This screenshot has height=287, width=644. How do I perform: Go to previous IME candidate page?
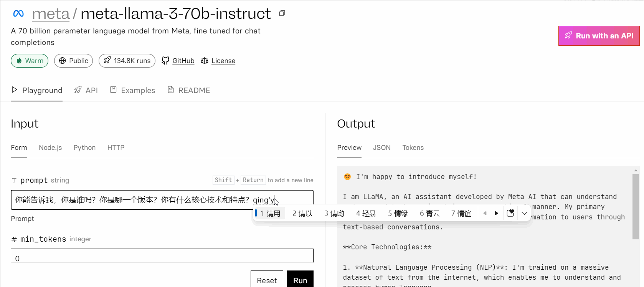485,213
